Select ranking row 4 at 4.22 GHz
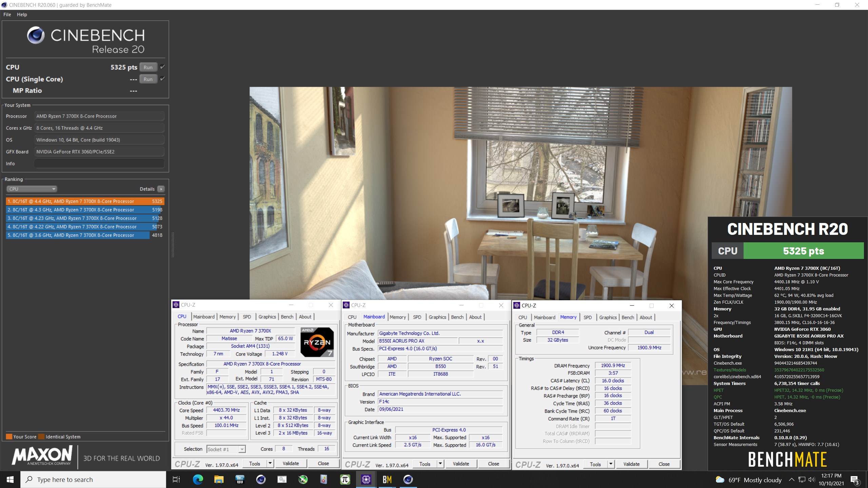 click(85, 226)
